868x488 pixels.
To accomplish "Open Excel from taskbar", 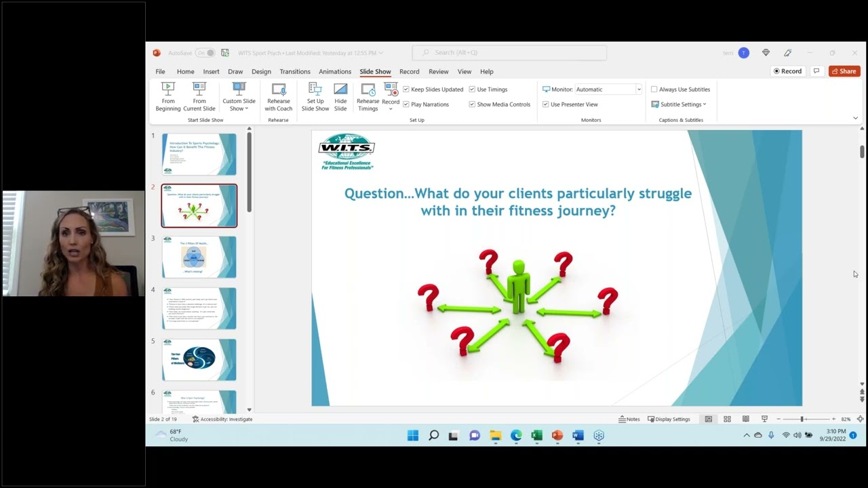I will pyautogui.click(x=536, y=436).
